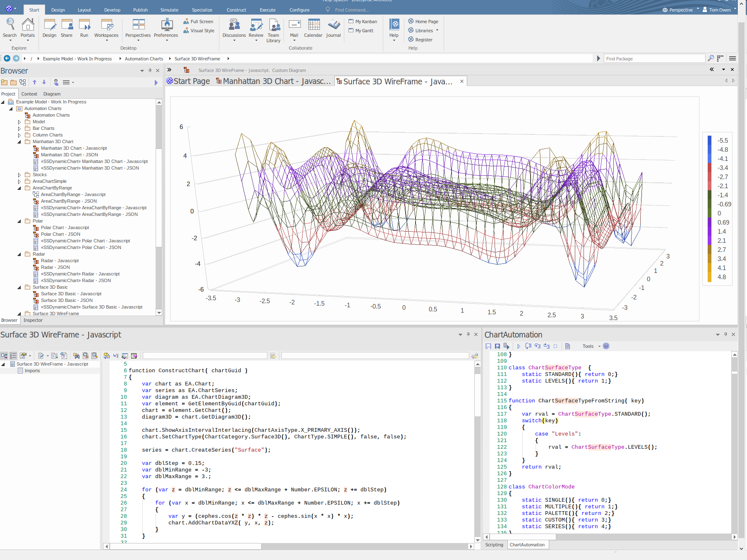Collapse the Manhattan 3D Chart folder
The image size is (747, 560).
click(19, 142)
